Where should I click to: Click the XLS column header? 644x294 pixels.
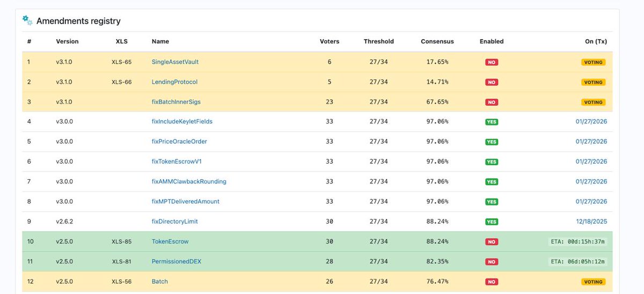pyautogui.click(x=122, y=41)
